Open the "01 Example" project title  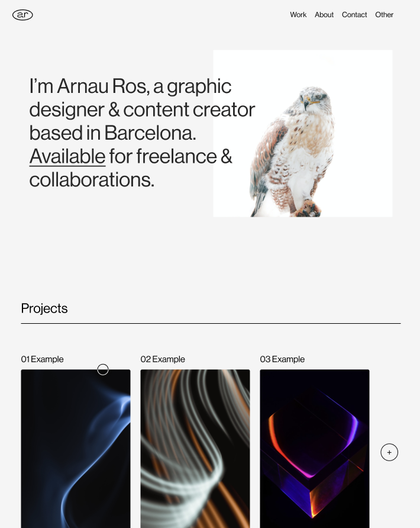coord(43,359)
